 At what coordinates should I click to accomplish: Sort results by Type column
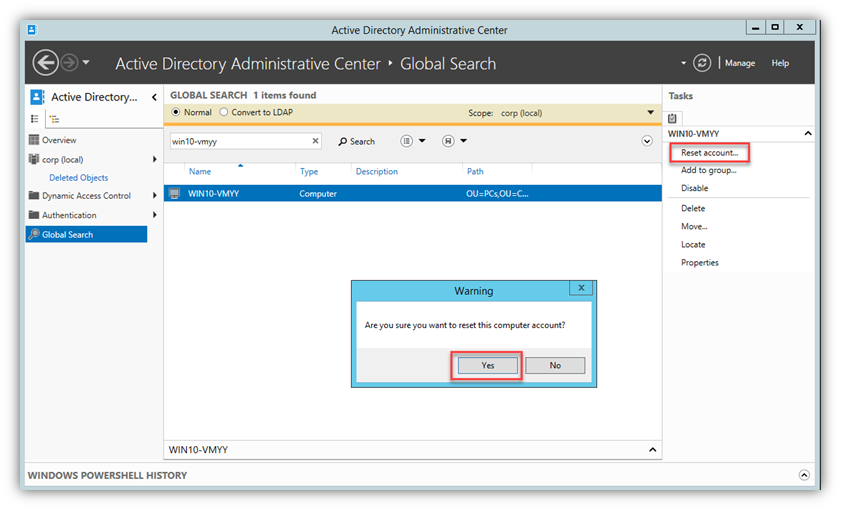309,172
